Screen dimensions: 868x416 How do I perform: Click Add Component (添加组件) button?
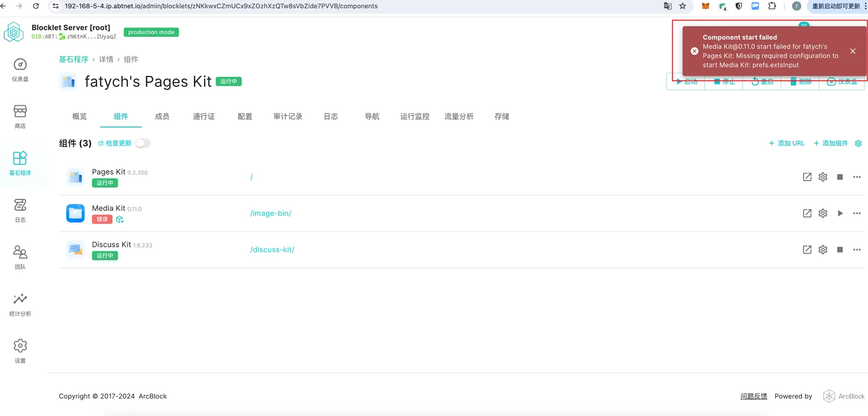pyautogui.click(x=831, y=143)
